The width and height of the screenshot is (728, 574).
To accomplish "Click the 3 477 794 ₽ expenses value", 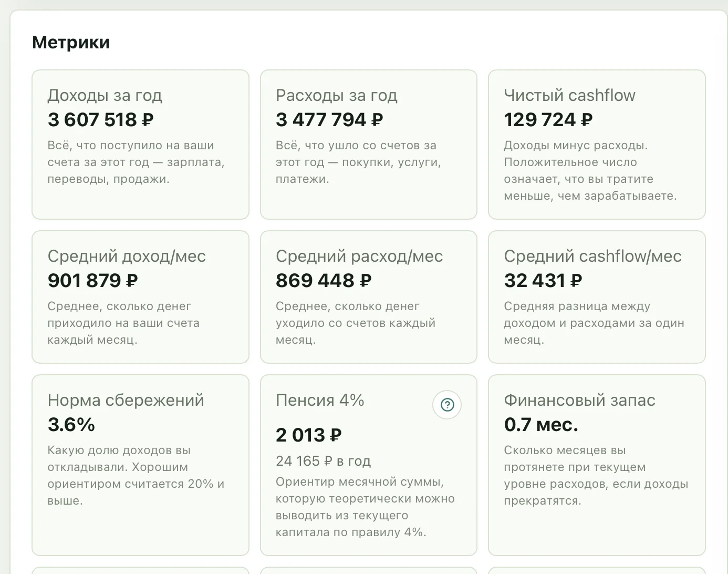I will point(329,120).
